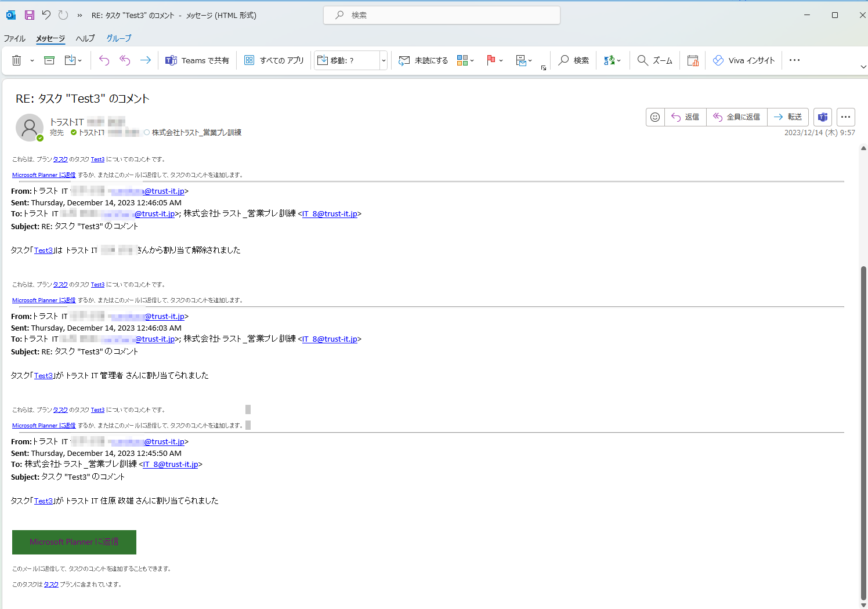The height and width of the screenshot is (609, 868).
Task: Expand the flag options dropdown arrow
Action: click(x=501, y=60)
